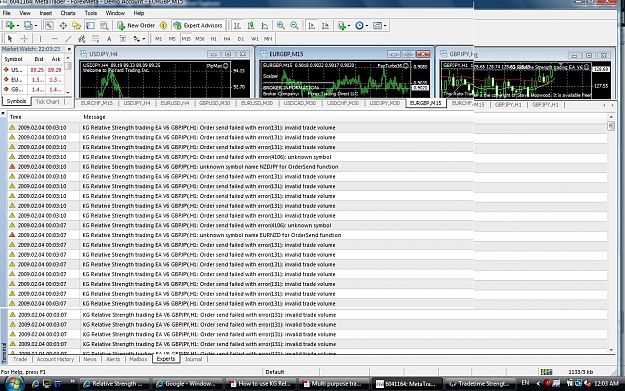The image size is (625, 391).
Task: Toggle Expert Advisors on or off
Action: tap(198, 26)
